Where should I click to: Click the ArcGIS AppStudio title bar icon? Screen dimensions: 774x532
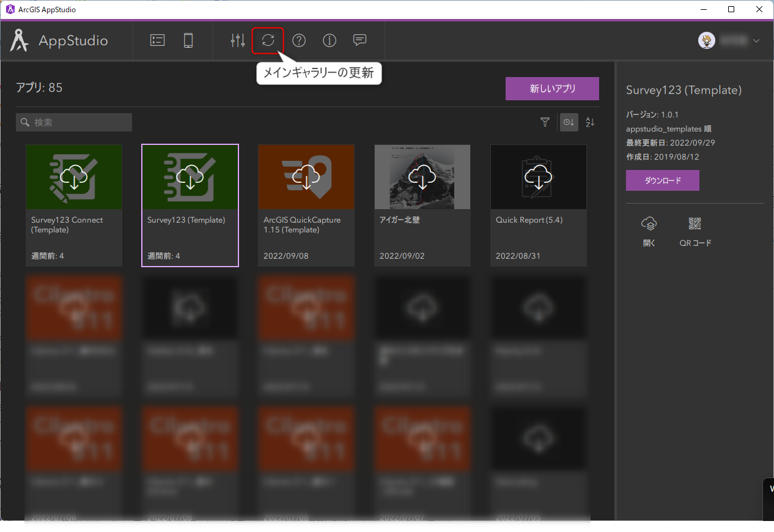(x=10, y=9)
